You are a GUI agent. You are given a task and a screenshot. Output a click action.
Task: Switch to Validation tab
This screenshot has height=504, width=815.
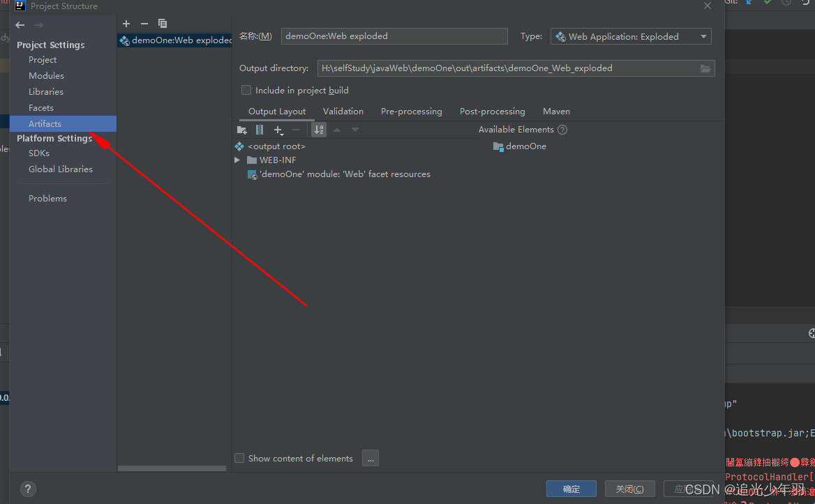(343, 112)
